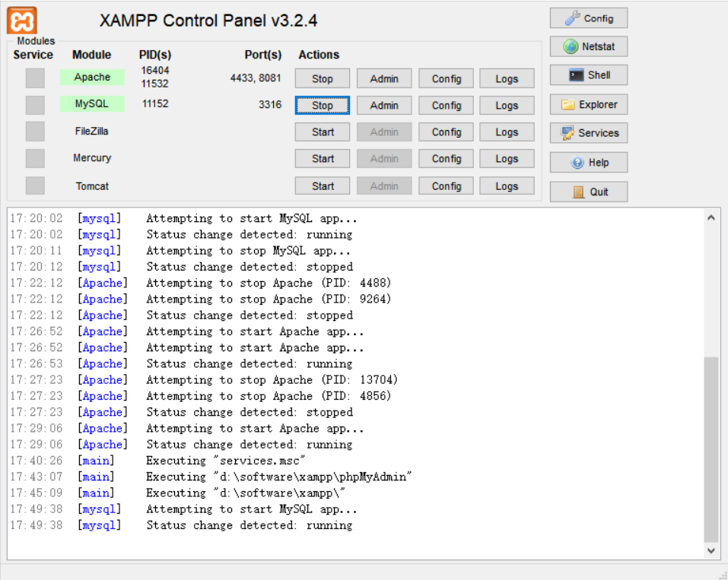Open Tomcat Config options
728x580 pixels.
[x=447, y=186]
